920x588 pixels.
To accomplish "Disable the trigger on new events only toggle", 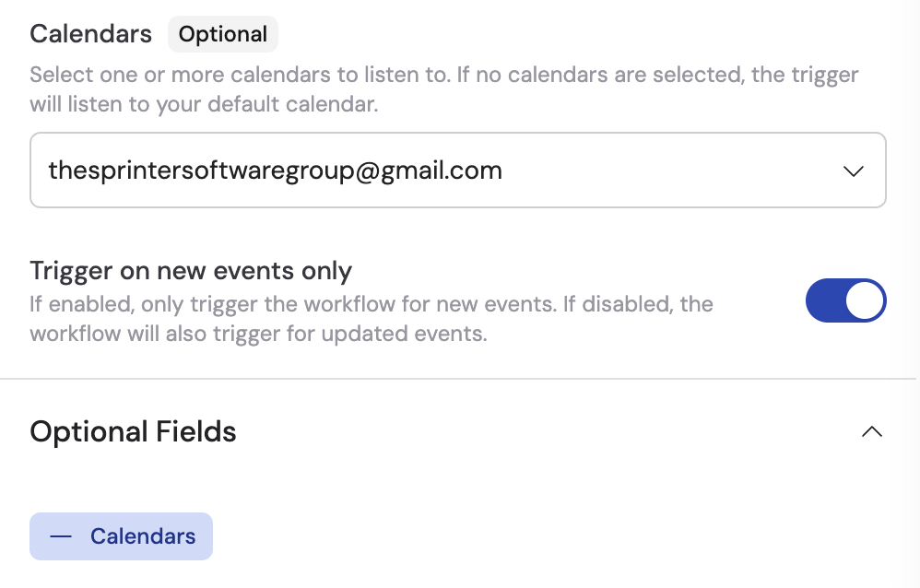I will pos(846,300).
